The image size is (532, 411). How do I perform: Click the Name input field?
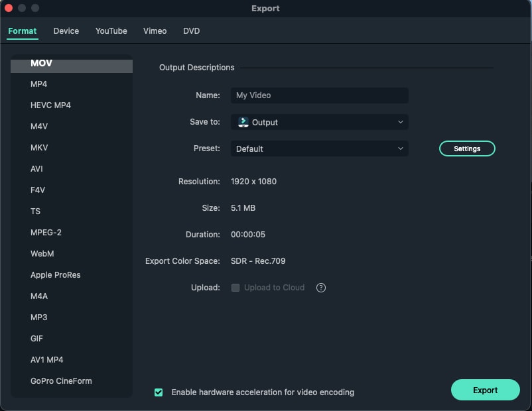(x=320, y=95)
